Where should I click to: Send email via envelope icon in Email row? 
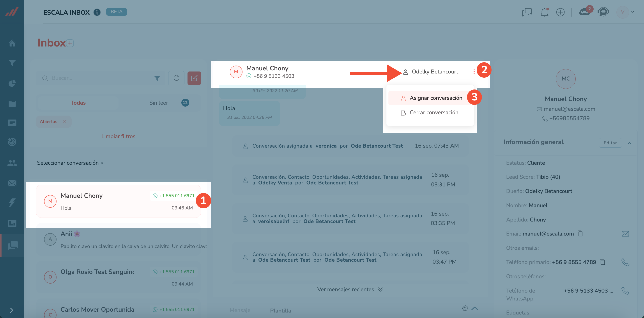[x=625, y=234]
